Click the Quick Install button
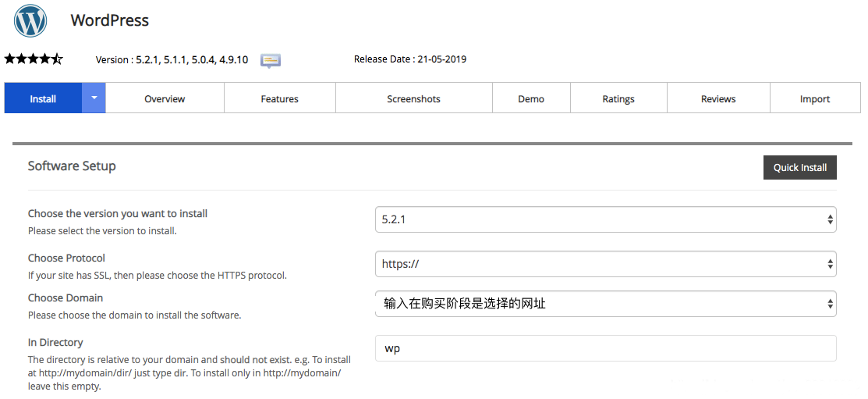This screenshot has height=399, width=868. coord(800,167)
